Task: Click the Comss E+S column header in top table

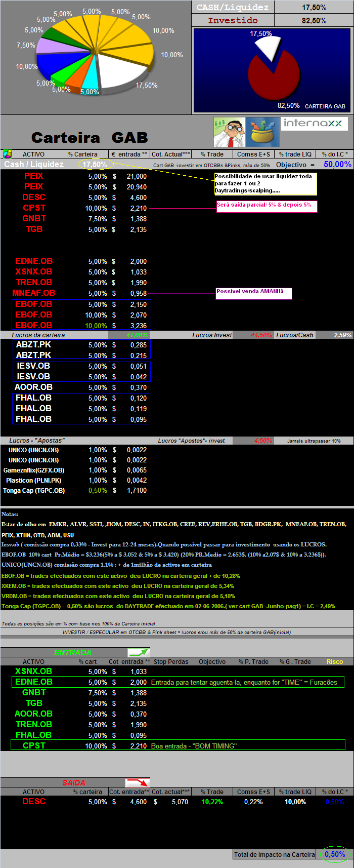Action: (x=253, y=154)
